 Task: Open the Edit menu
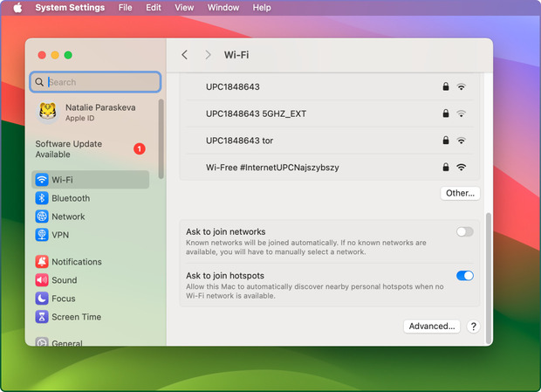(x=154, y=8)
